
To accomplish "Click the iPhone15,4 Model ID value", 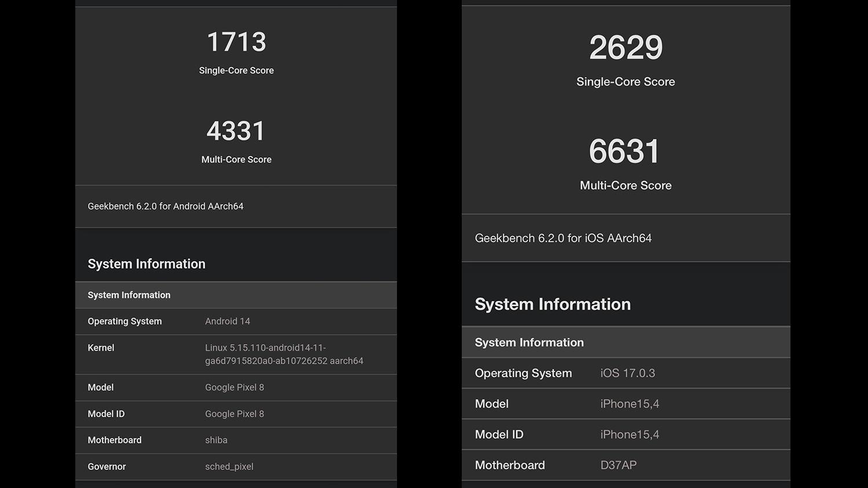I will (630, 435).
